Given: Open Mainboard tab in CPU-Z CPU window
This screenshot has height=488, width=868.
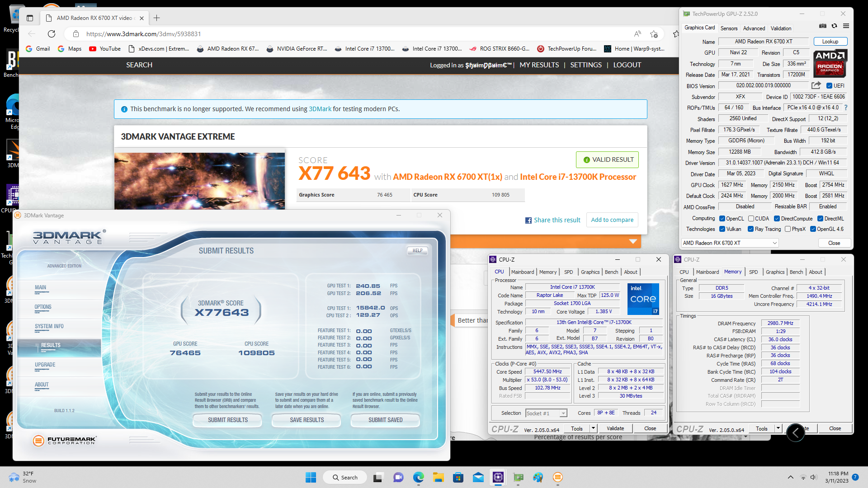Looking at the screenshot, I should point(522,272).
